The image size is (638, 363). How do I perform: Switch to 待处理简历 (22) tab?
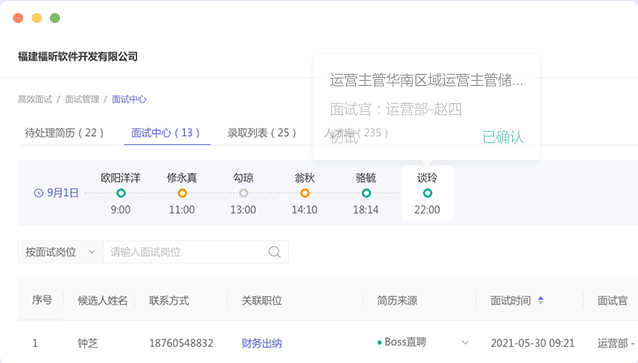coord(64,133)
